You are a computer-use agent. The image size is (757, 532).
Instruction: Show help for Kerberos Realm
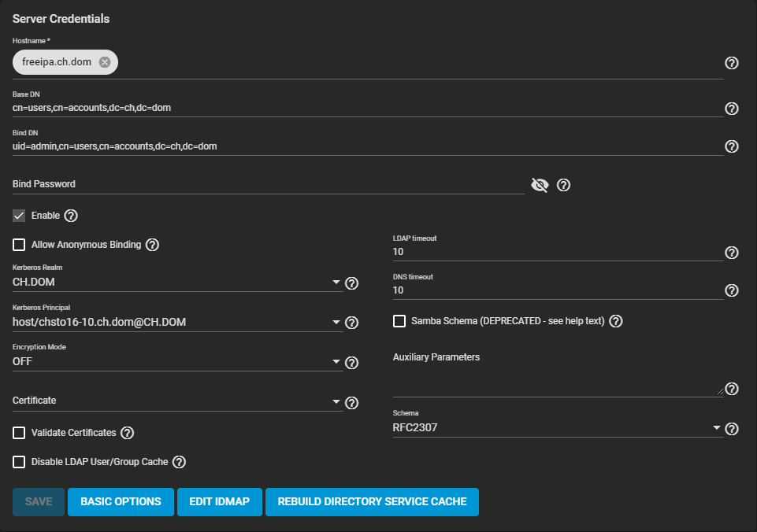pyautogui.click(x=351, y=283)
